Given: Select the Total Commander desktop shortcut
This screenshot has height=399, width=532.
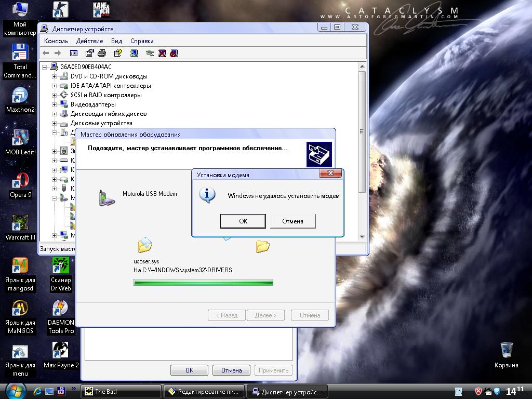Looking at the screenshot, I should click(x=20, y=61).
